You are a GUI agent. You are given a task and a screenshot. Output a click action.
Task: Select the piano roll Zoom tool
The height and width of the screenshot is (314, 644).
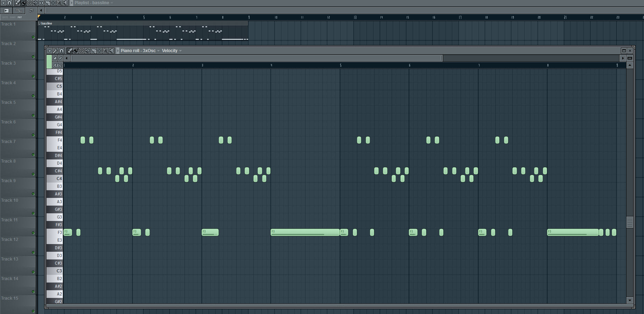pyautogui.click(x=105, y=51)
